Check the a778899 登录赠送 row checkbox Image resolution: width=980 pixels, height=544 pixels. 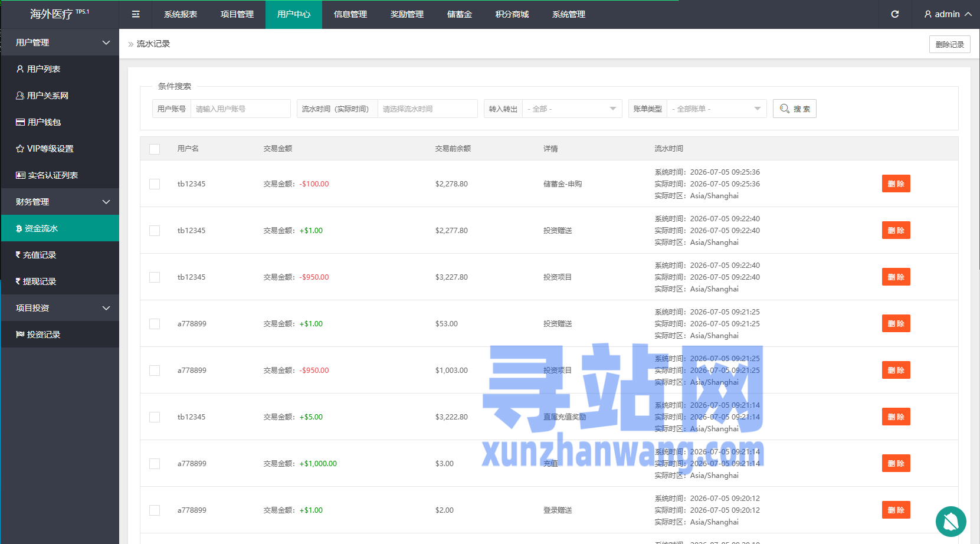tap(155, 510)
